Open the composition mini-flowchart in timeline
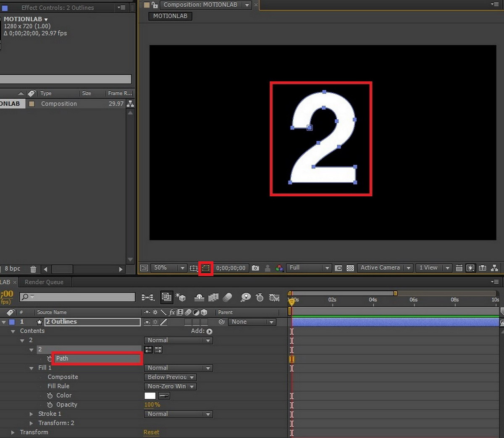This screenshot has width=504, height=438. 148,298
